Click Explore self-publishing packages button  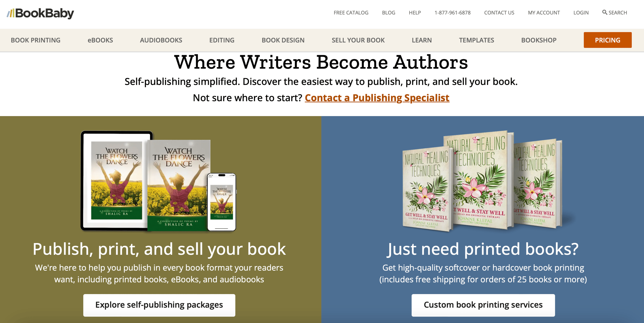[x=159, y=305]
